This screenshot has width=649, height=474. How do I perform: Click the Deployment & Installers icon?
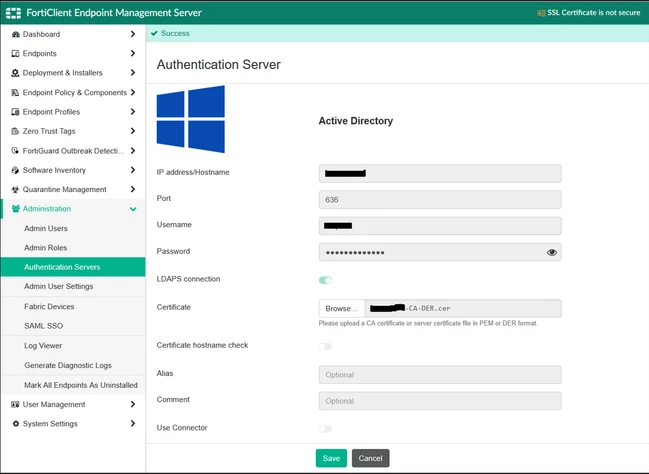[x=15, y=73]
